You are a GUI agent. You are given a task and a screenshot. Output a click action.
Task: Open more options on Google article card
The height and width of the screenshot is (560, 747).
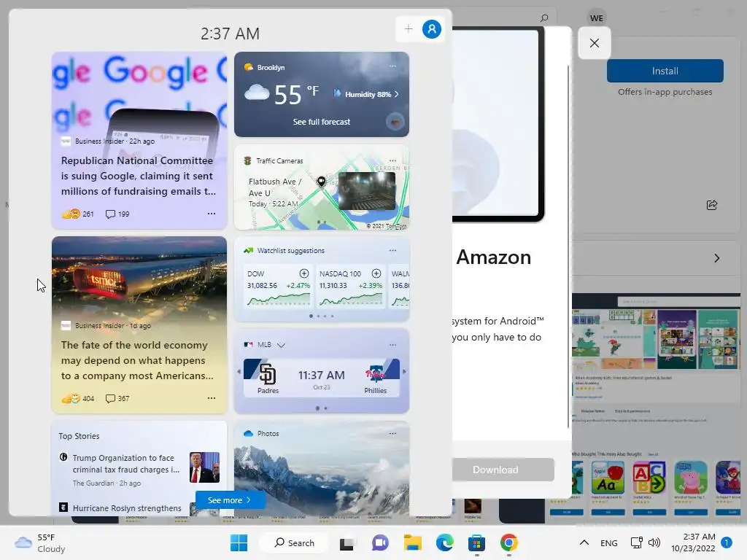click(x=212, y=214)
